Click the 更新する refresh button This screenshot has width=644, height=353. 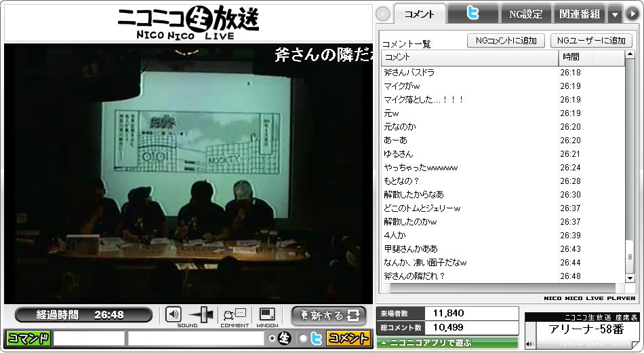(329, 316)
